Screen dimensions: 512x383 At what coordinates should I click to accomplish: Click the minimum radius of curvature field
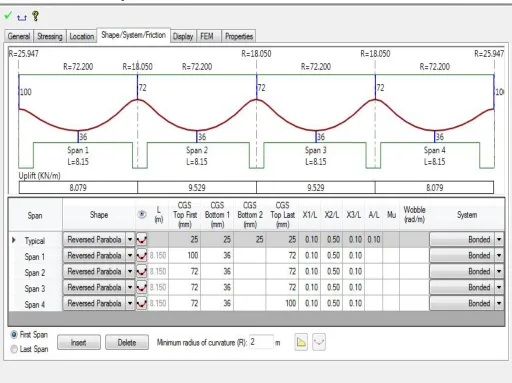[261, 342]
